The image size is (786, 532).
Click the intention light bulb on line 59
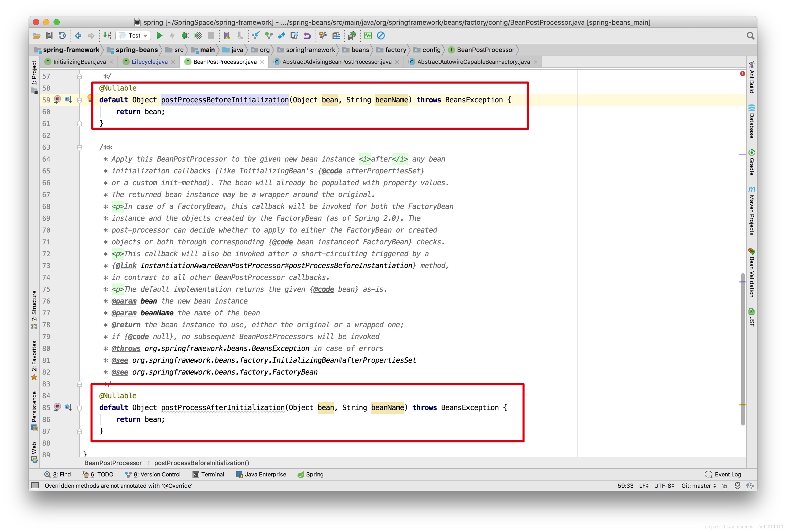tap(90, 98)
